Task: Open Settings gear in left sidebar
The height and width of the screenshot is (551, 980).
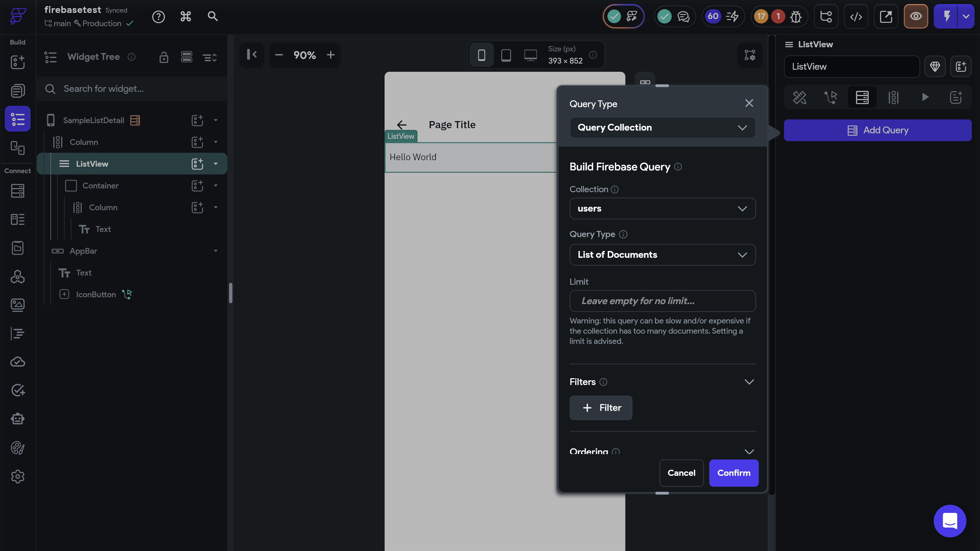Action: [x=17, y=477]
